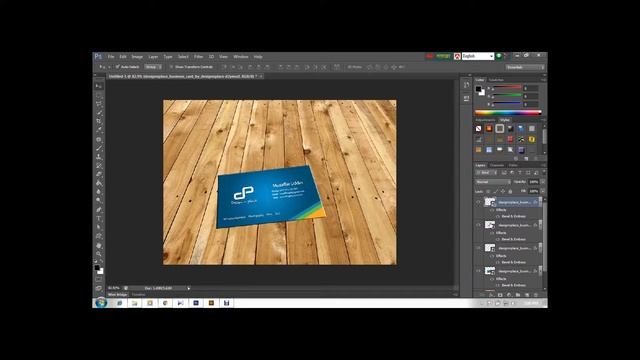Select the Zoom tool

coord(99,254)
